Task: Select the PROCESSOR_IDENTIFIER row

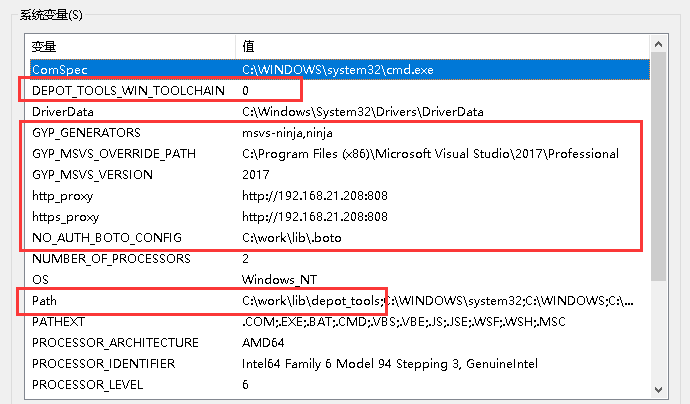Action: pyautogui.click(x=340, y=364)
